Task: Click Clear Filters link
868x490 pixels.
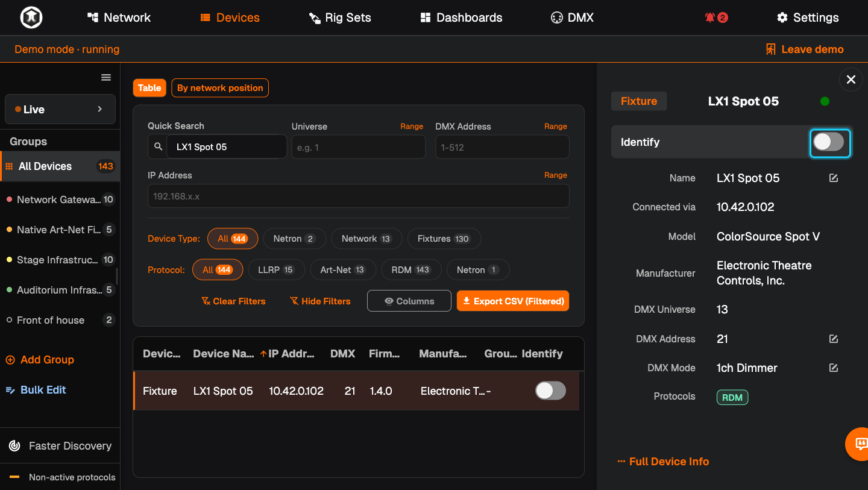Action: [x=233, y=301]
